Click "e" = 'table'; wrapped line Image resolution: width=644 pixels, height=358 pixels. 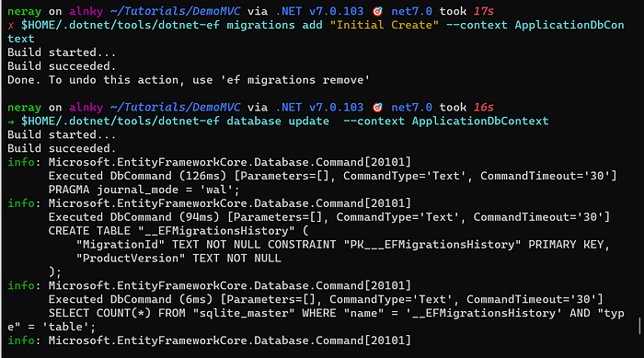point(52,328)
